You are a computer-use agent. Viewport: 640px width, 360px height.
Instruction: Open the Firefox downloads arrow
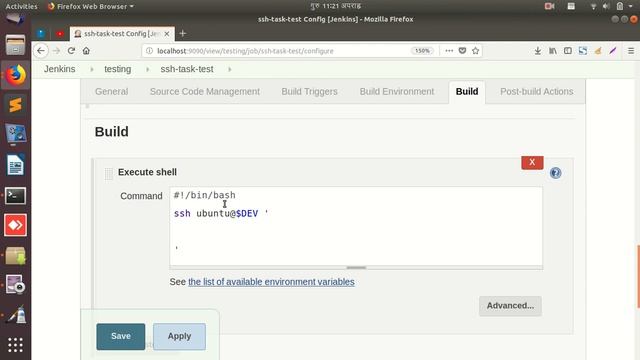click(x=538, y=51)
